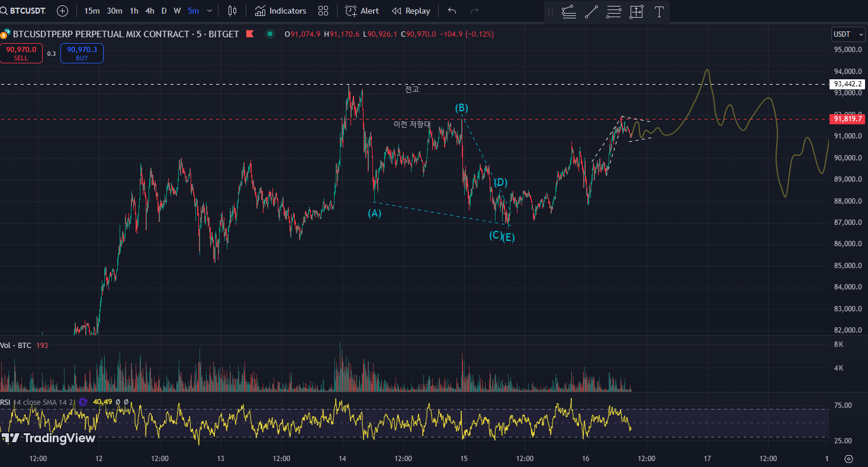Select the trend line drawing tool
The height and width of the screenshot is (467, 868).
point(591,12)
